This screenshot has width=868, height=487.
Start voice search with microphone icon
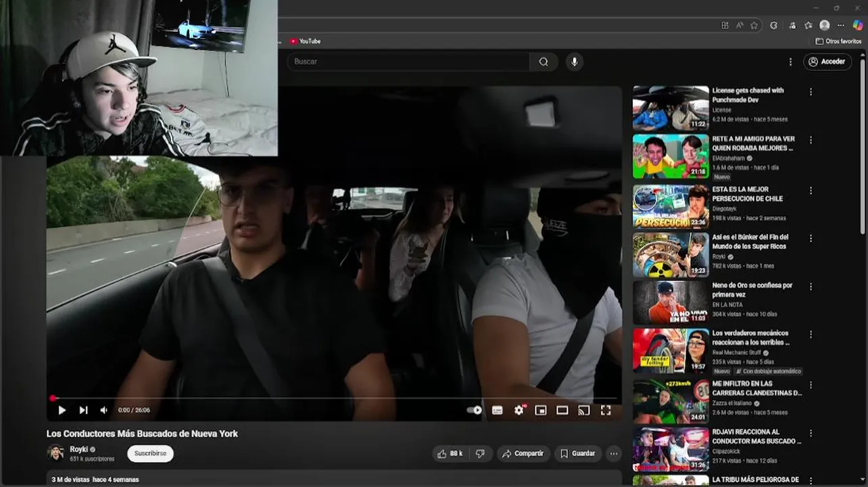(575, 62)
